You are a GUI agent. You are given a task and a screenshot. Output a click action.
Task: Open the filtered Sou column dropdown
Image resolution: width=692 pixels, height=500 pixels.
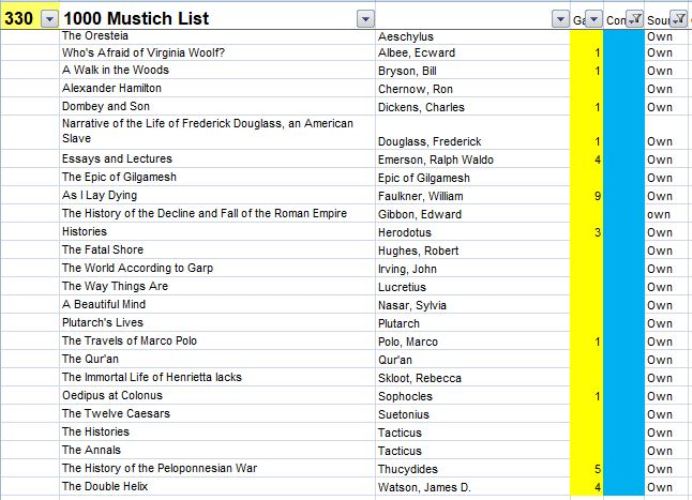pyautogui.click(x=678, y=19)
